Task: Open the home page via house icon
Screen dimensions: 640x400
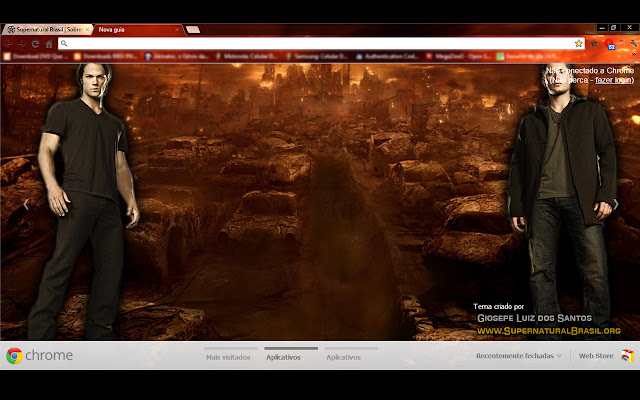Action: pos(49,44)
